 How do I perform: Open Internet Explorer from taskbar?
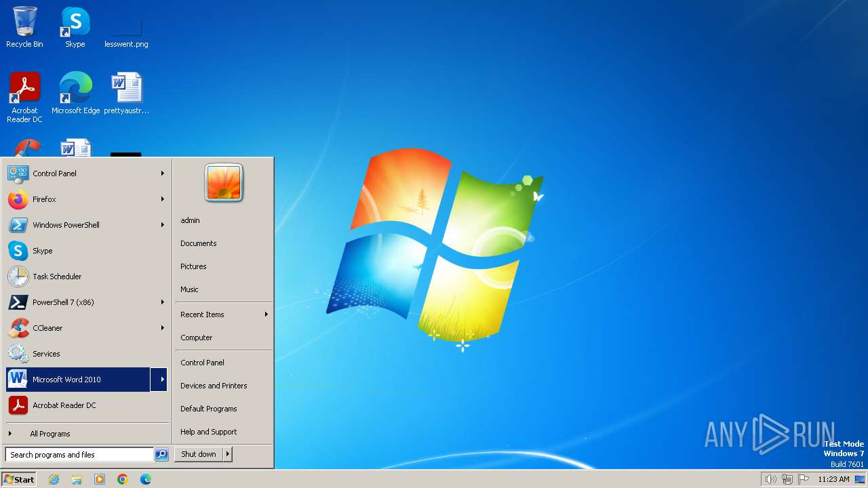54,479
